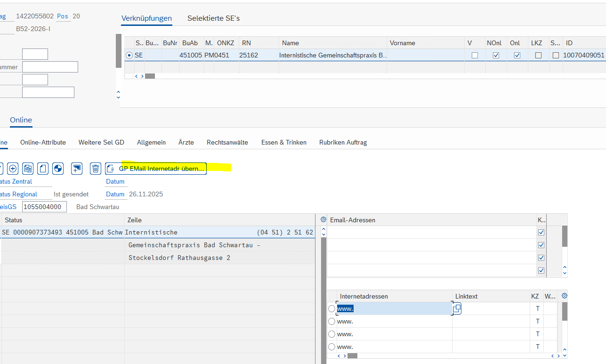Open the Allgemein tab
This screenshot has height=364, width=606.
[151, 142]
